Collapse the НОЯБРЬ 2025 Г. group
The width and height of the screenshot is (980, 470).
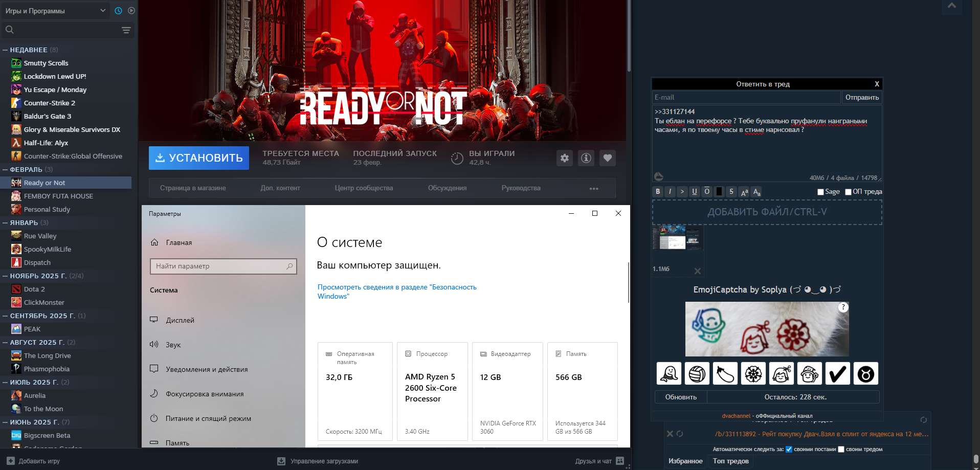[5, 276]
